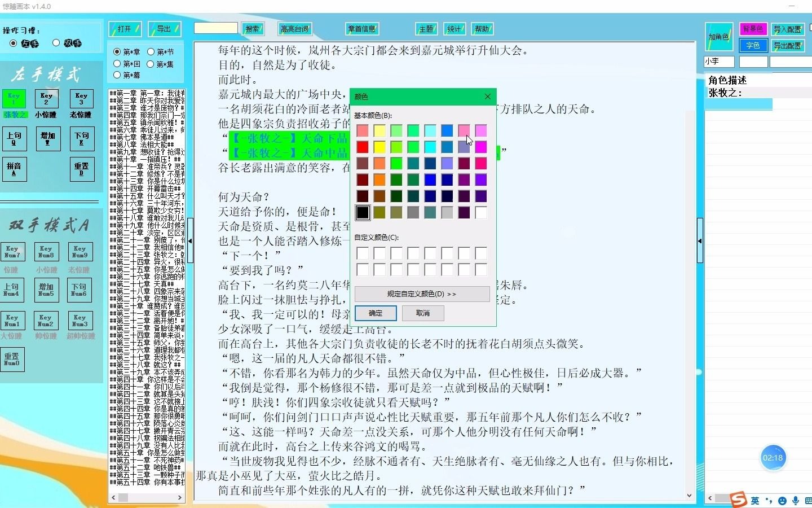812x508 pixels.
Task: Pick the pure red basic color swatch
Action: pyautogui.click(x=363, y=147)
